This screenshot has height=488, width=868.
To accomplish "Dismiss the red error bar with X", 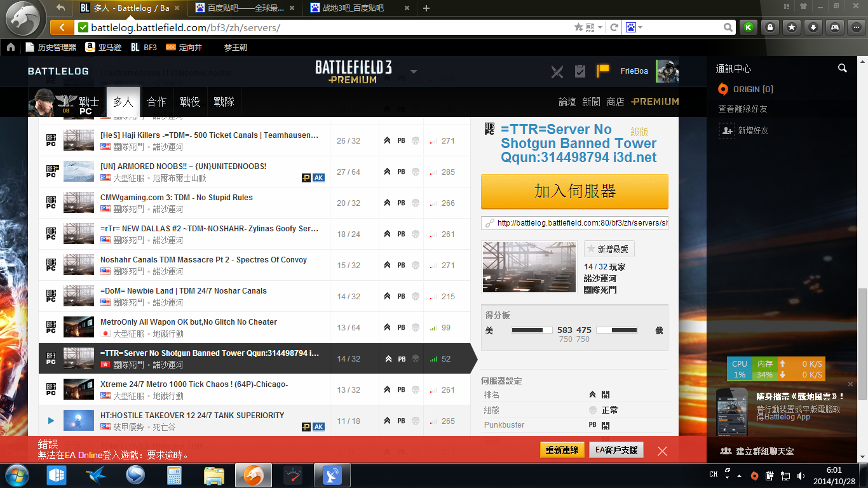I will point(663,451).
